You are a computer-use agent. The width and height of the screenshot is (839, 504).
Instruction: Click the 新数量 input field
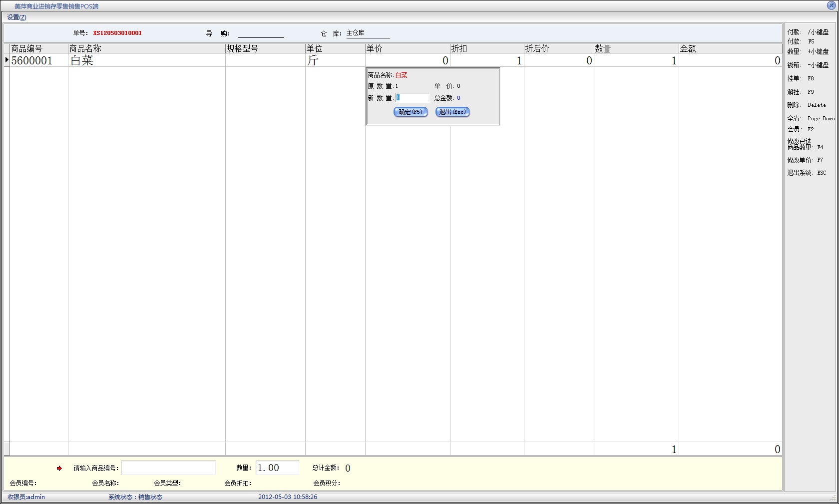point(412,98)
